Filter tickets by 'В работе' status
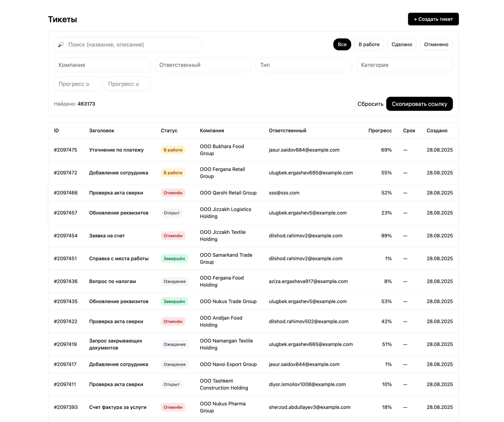This screenshot has width=504, height=422. click(369, 44)
